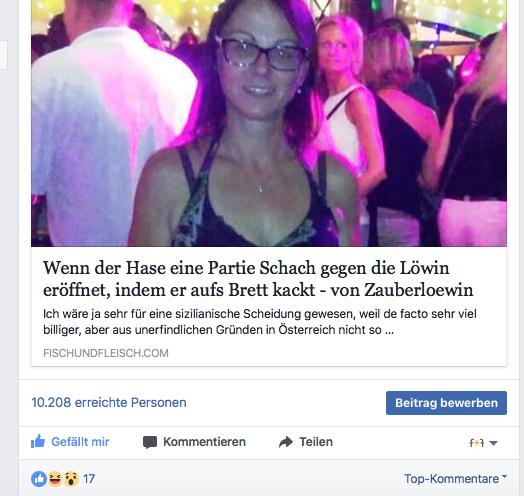Click the description starting Ich wäre ja sehr
The image size is (524, 496).
click(x=260, y=322)
